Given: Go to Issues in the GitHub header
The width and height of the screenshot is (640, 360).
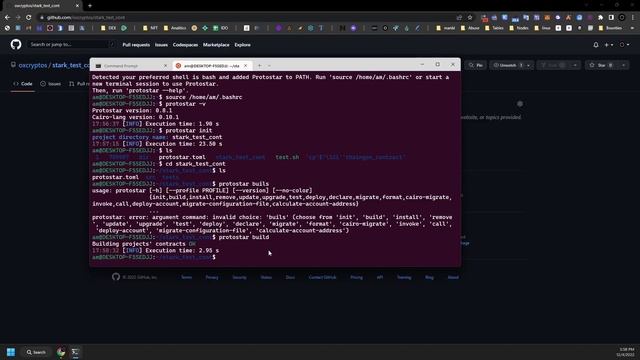Looking at the screenshot, I should pos(161,45).
